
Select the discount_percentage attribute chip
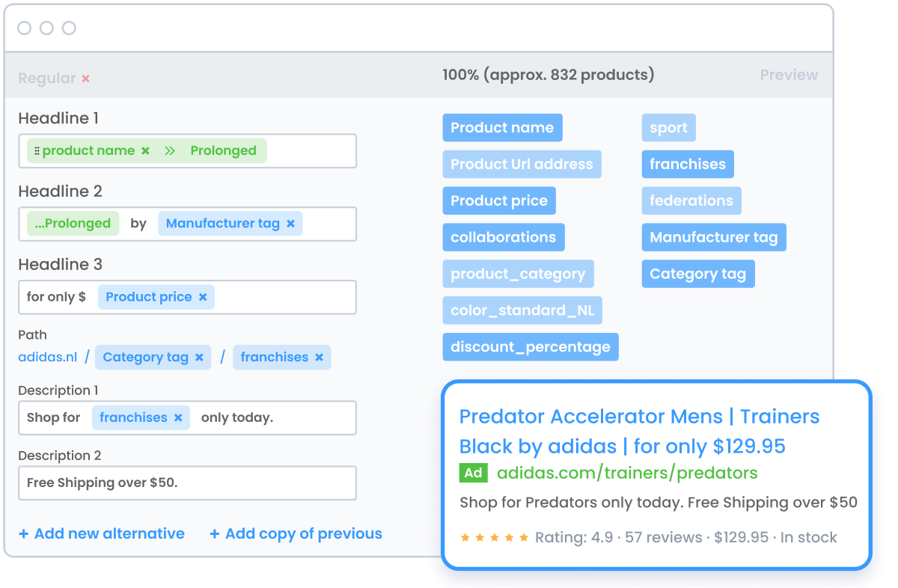coord(530,346)
